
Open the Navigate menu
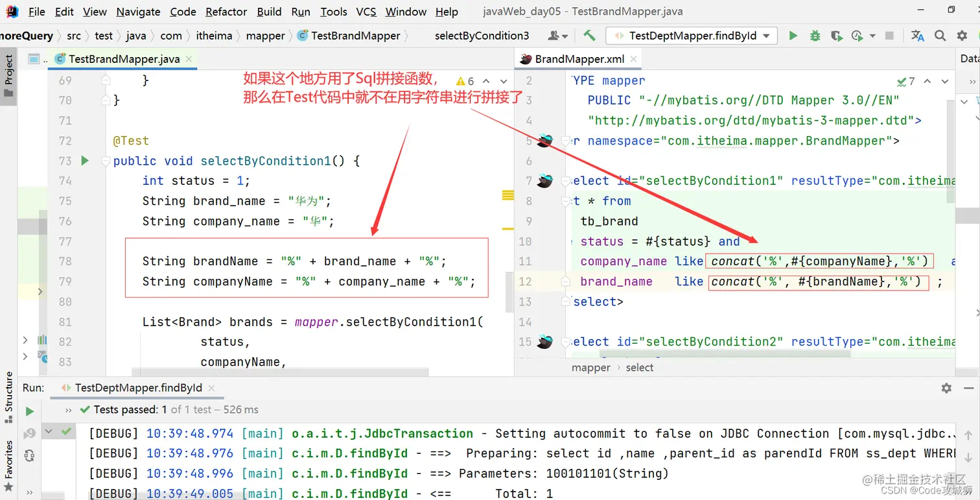coord(138,12)
